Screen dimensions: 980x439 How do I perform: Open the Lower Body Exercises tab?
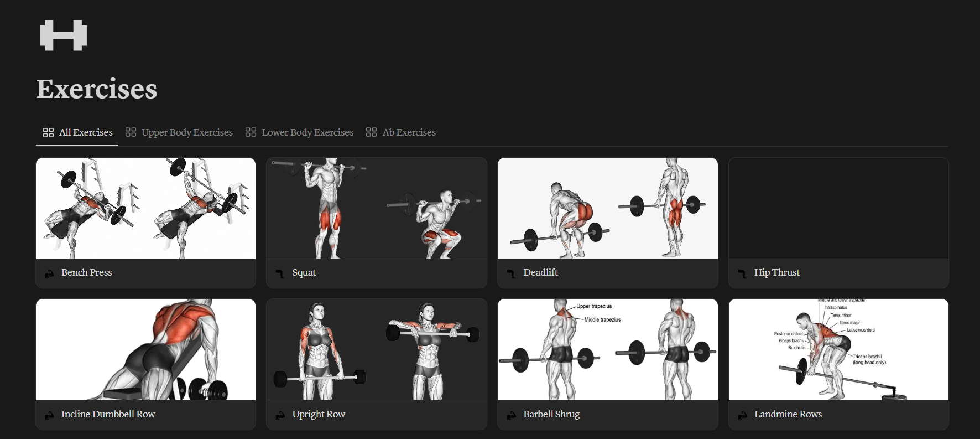pyautogui.click(x=299, y=132)
